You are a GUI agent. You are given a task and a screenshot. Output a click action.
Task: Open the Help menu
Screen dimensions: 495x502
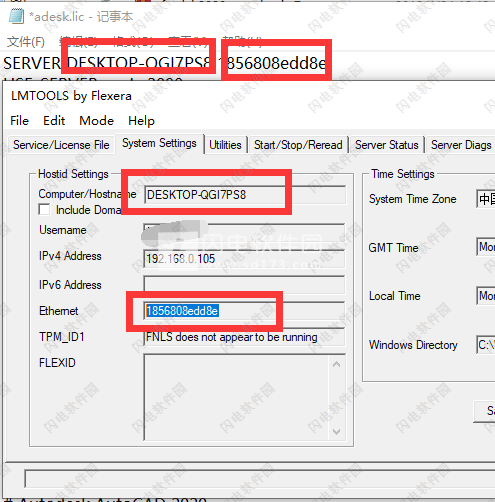point(141,121)
